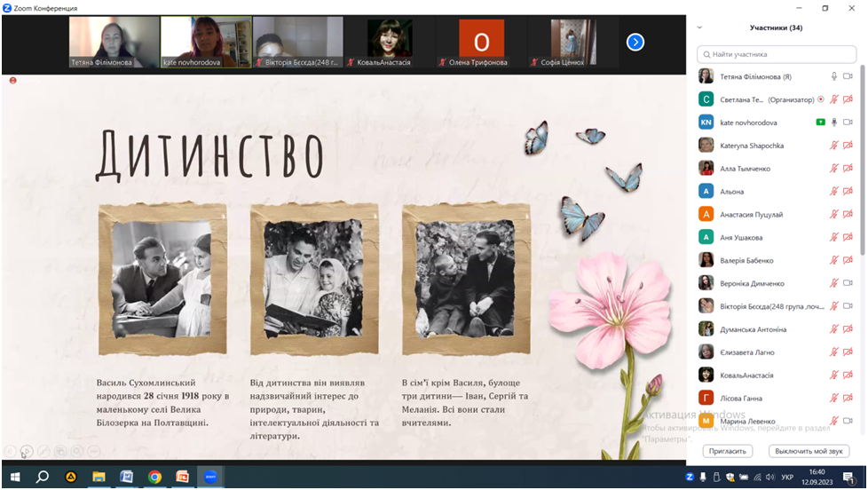Image resolution: width=868 pixels, height=490 pixels.
Task: Select Kateryna Shapochka in participants list
Action: [x=751, y=146]
